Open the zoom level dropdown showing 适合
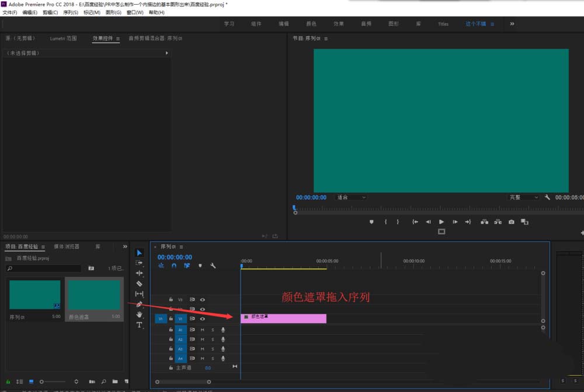This screenshot has height=392, width=584. tap(351, 197)
